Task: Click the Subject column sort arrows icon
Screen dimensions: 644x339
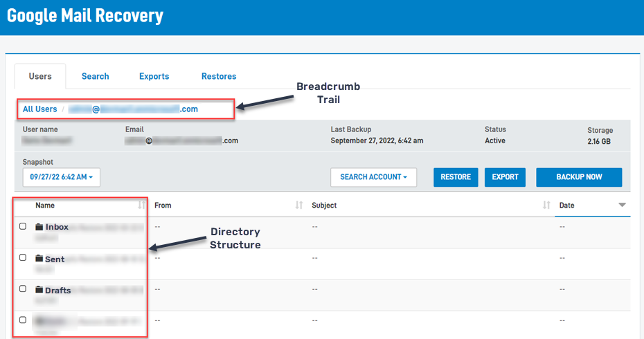Action: click(546, 205)
